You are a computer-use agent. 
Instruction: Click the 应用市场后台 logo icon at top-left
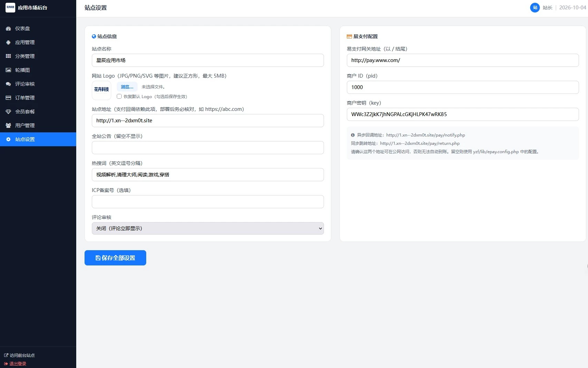coord(10,8)
